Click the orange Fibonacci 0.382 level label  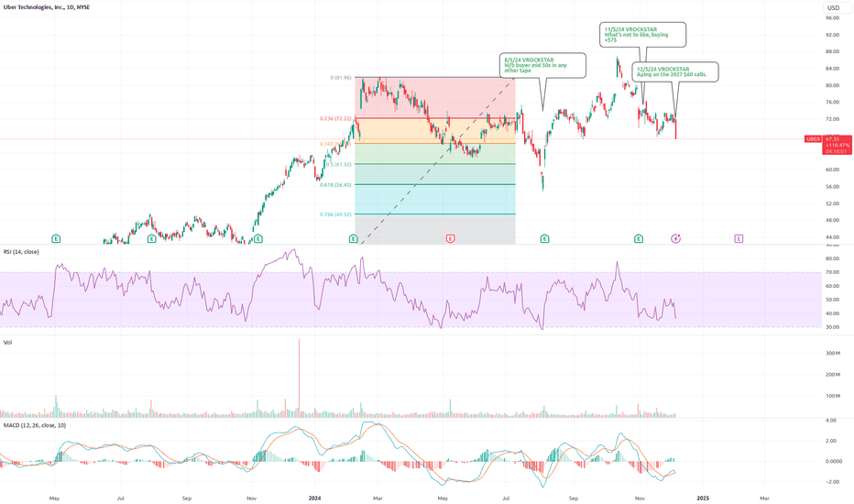tap(335, 144)
